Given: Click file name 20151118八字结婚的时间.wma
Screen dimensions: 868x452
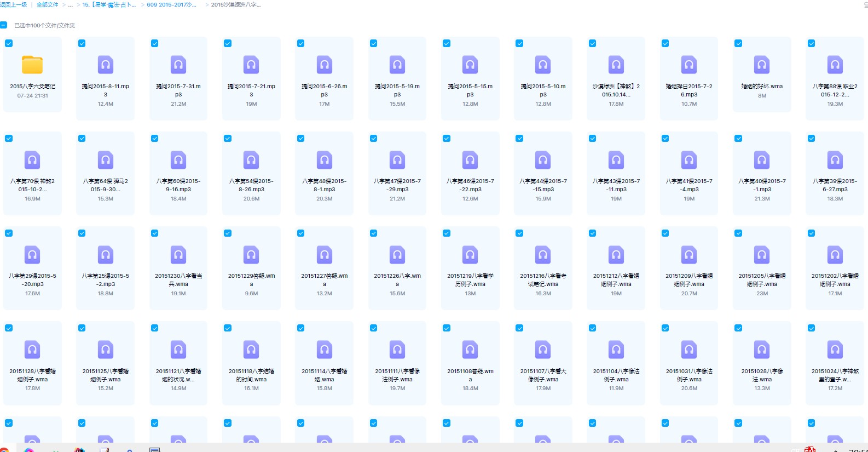Looking at the screenshot, I should [x=251, y=375].
